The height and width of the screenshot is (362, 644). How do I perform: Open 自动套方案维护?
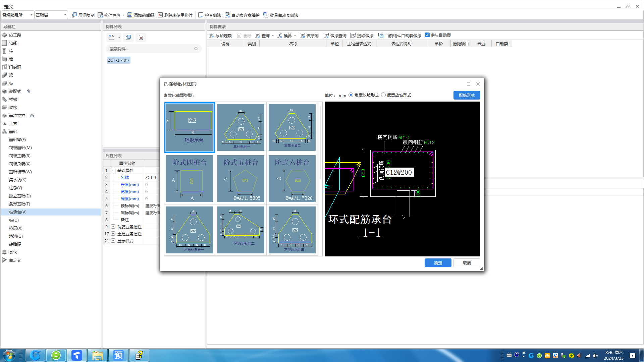point(242,15)
